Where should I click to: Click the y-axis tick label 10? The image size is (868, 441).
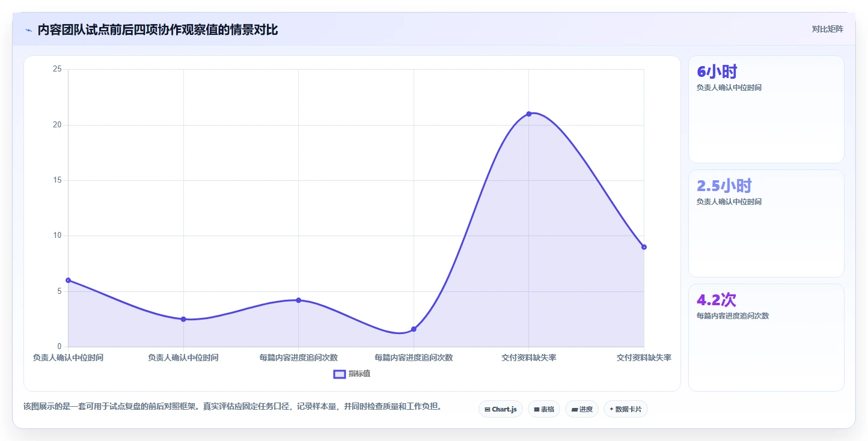pyautogui.click(x=57, y=236)
